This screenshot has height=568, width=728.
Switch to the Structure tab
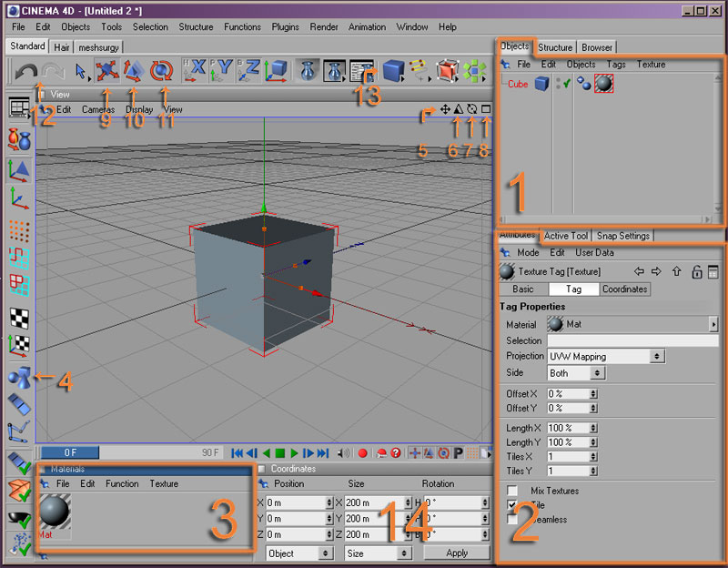click(x=555, y=47)
